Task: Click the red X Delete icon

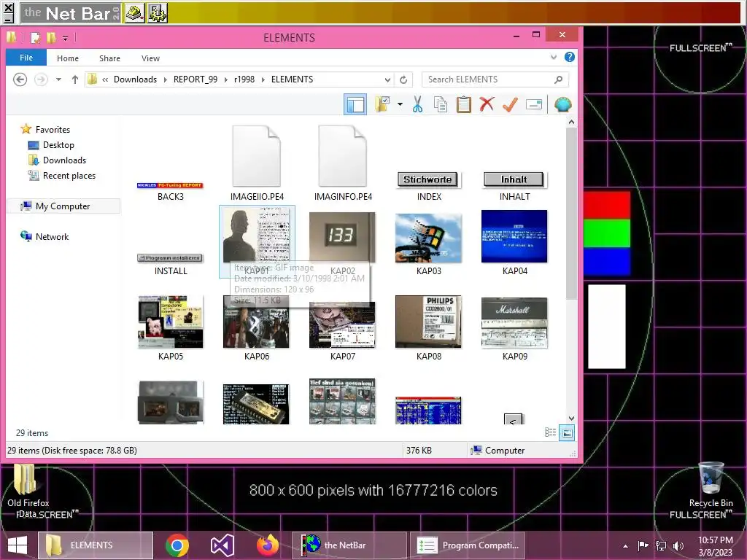Action: click(x=487, y=104)
